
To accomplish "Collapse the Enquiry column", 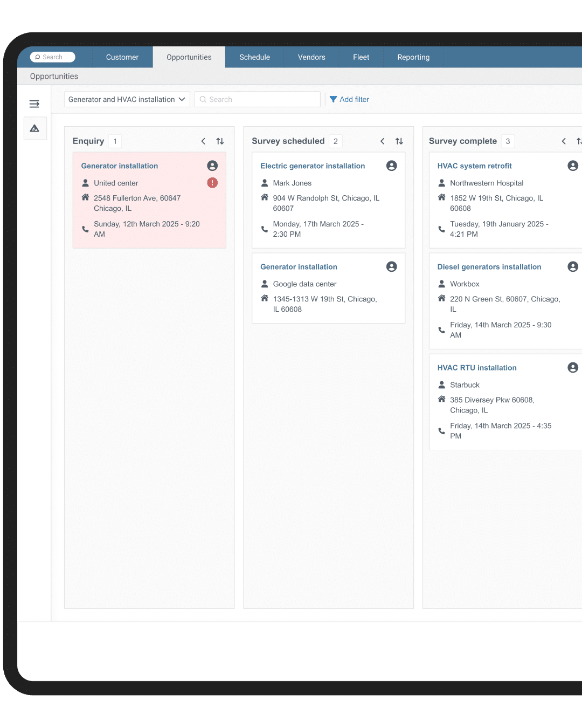I will point(203,141).
